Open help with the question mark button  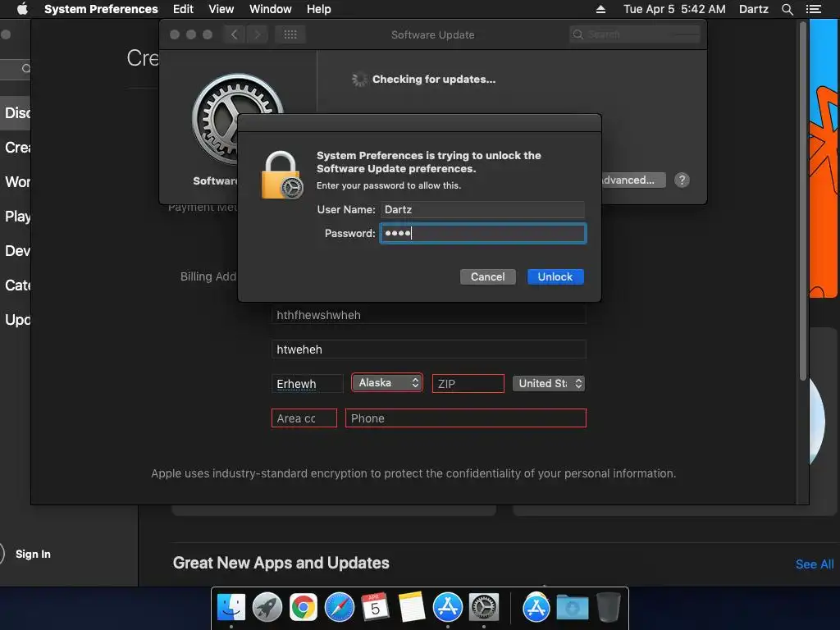click(682, 180)
